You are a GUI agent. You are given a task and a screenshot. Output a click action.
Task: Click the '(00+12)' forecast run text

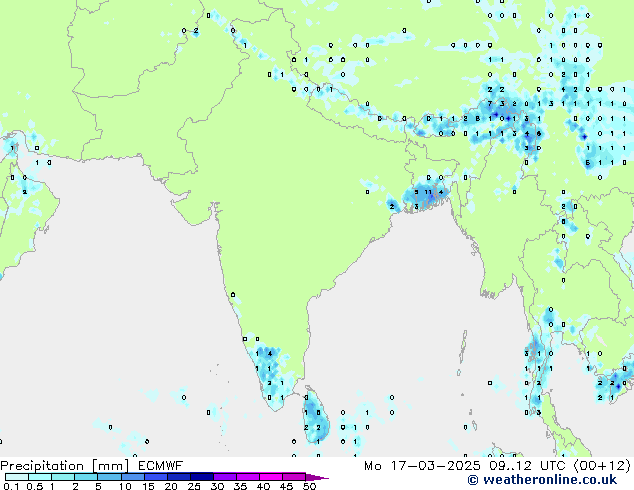[602, 466]
